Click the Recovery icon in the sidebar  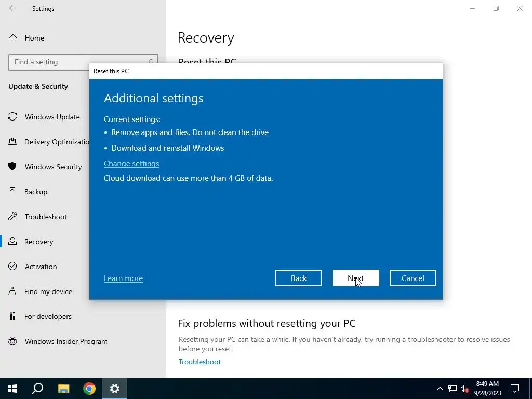(x=12, y=241)
